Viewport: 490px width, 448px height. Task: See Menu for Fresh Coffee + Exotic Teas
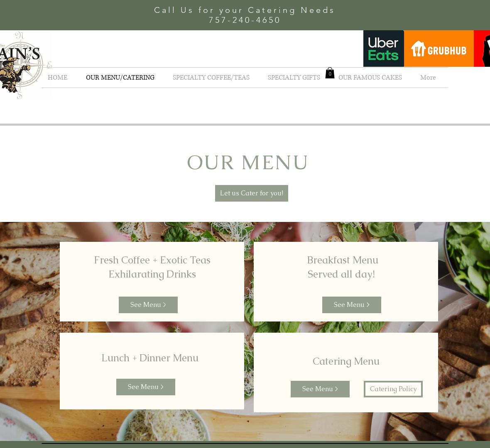pos(148,305)
